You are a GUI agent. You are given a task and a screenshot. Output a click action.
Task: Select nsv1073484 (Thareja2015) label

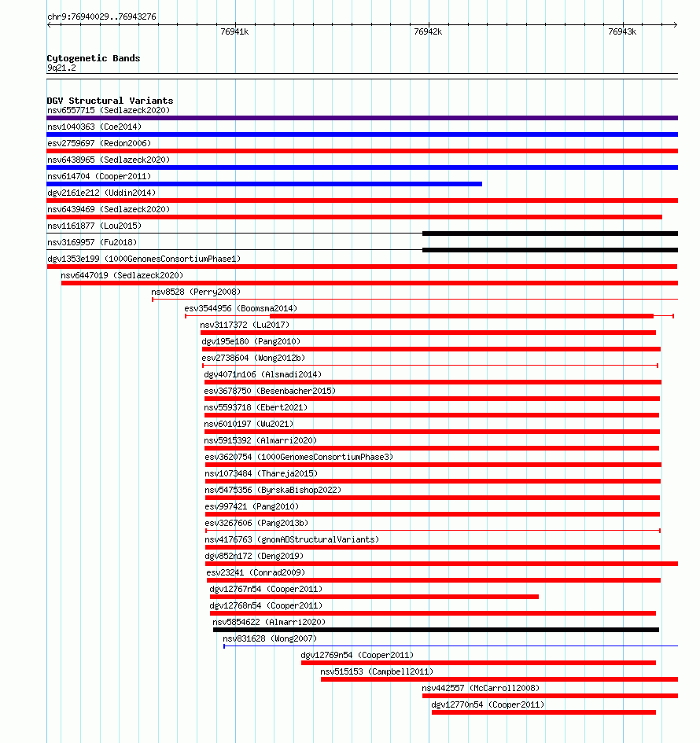click(x=261, y=474)
